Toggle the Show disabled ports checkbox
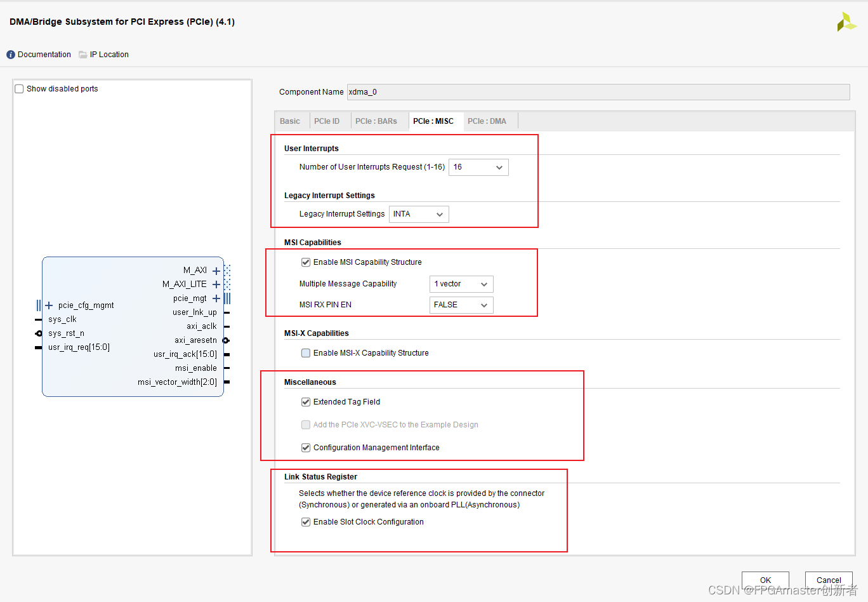Screen dimensions: 868x602 click(19, 89)
